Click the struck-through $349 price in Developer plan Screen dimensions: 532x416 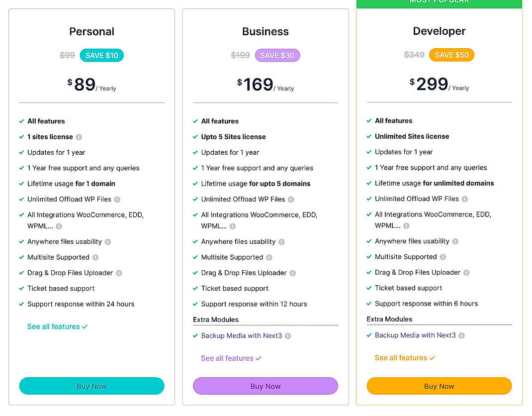click(x=414, y=55)
